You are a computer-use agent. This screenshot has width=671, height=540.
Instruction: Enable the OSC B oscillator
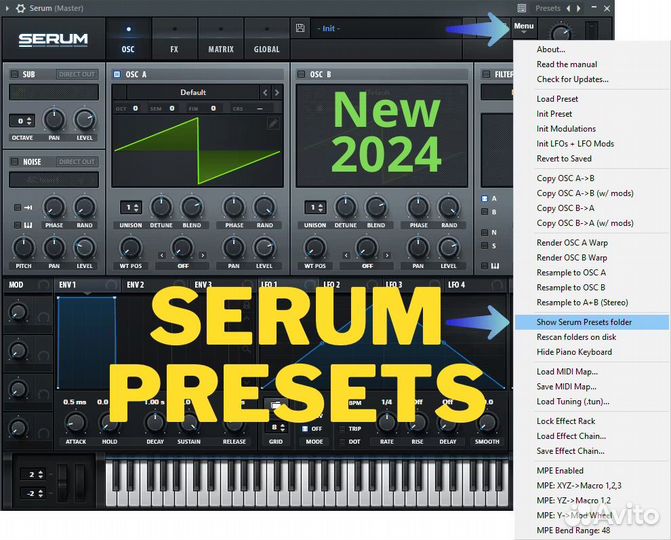coord(301,74)
